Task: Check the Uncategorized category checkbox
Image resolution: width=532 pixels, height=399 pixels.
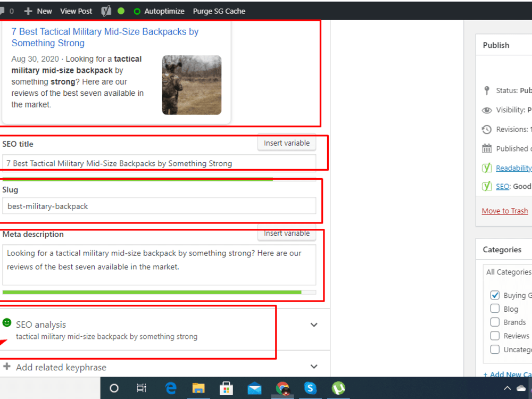Action: coord(495,349)
